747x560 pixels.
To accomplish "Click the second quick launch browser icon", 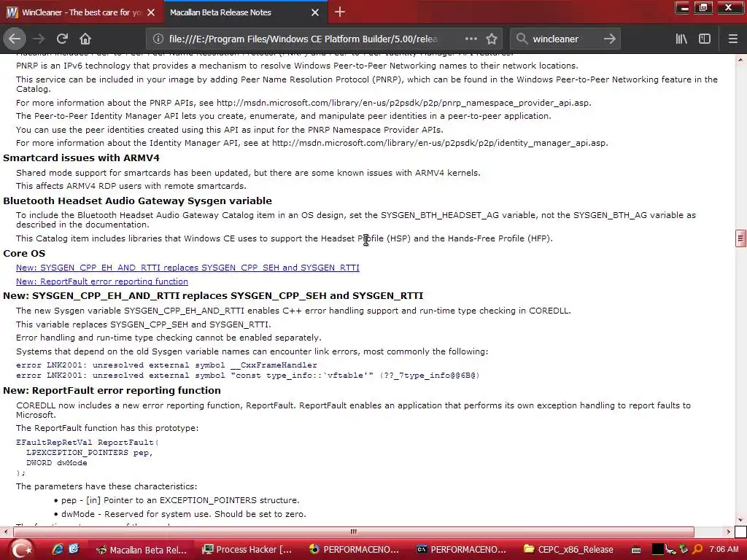I will point(74,549).
